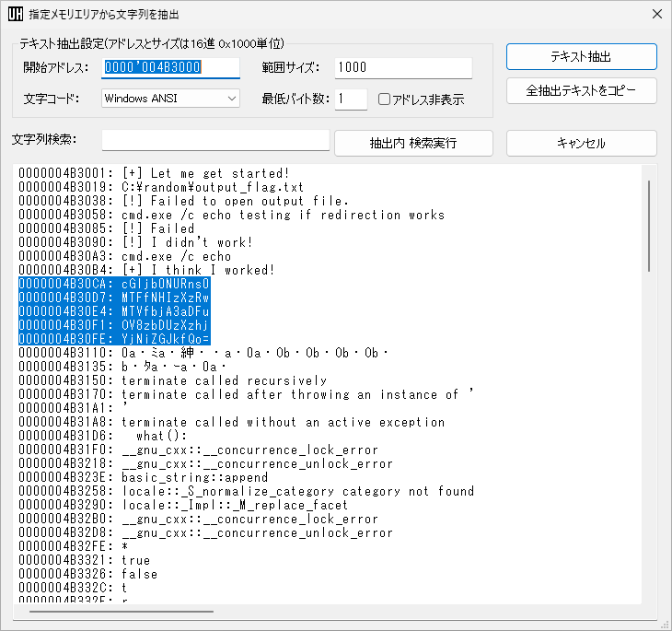Open the 文字コード Windows ANSI dropdown
This screenshot has height=631, width=672.
[170, 99]
